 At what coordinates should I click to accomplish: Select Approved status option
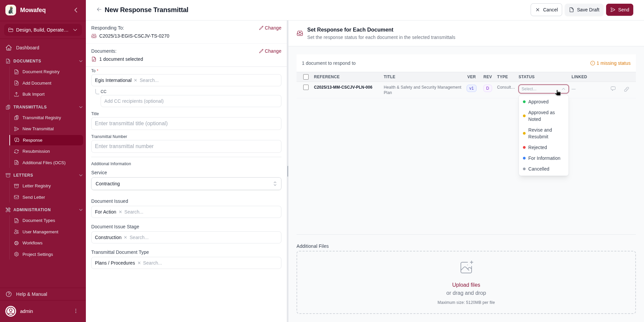(538, 102)
